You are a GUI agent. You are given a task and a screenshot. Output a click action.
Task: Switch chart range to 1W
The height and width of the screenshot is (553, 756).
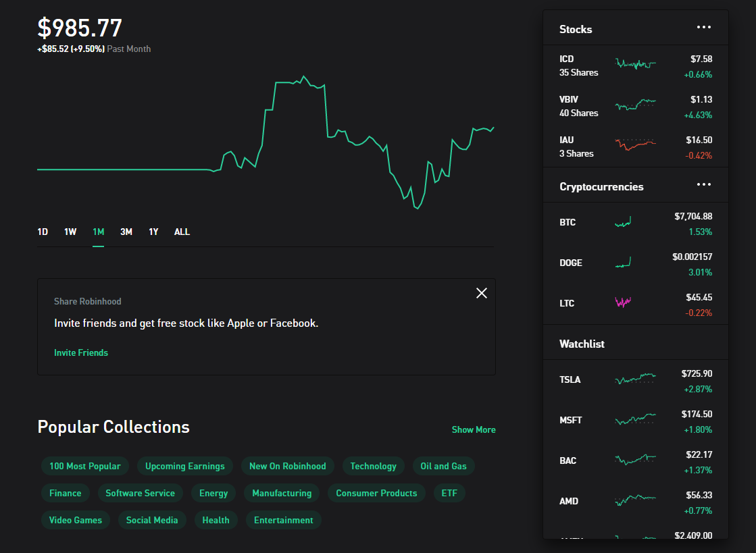(70, 232)
